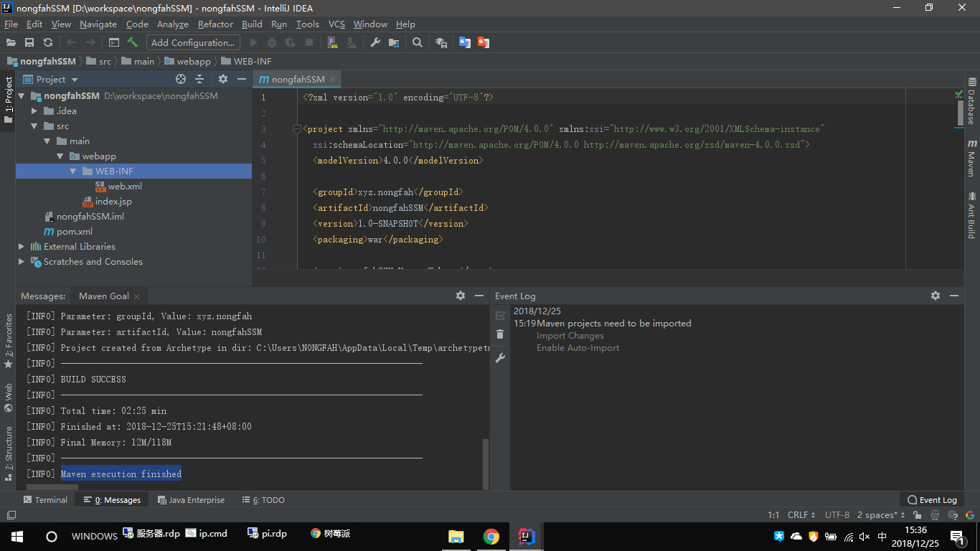
Task: Open the TODO tool tab
Action: click(x=263, y=500)
